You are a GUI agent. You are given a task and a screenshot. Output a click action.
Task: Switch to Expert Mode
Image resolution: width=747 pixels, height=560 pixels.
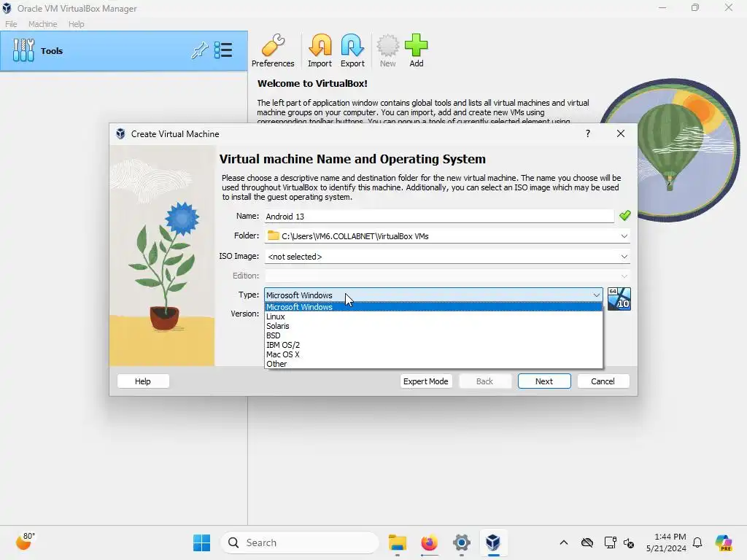[425, 381]
